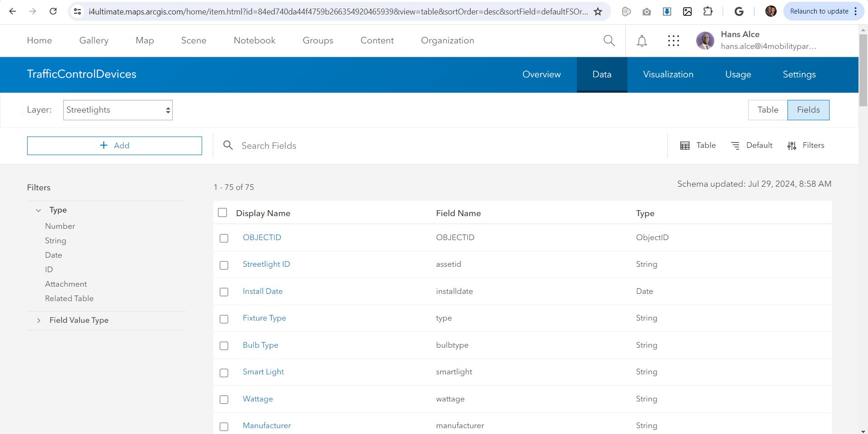Switch to the Visualization tab
Image resolution: width=868 pixels, height=434 pixels.
668,75
